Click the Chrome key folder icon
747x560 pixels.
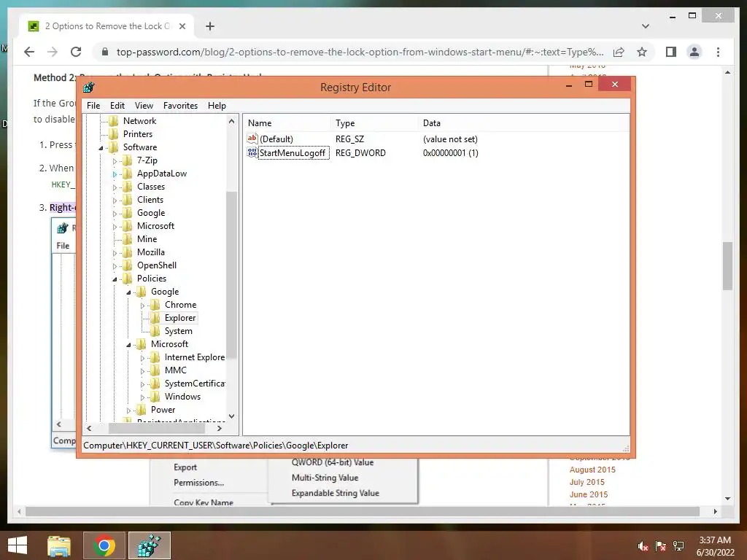tap(155, 305)
